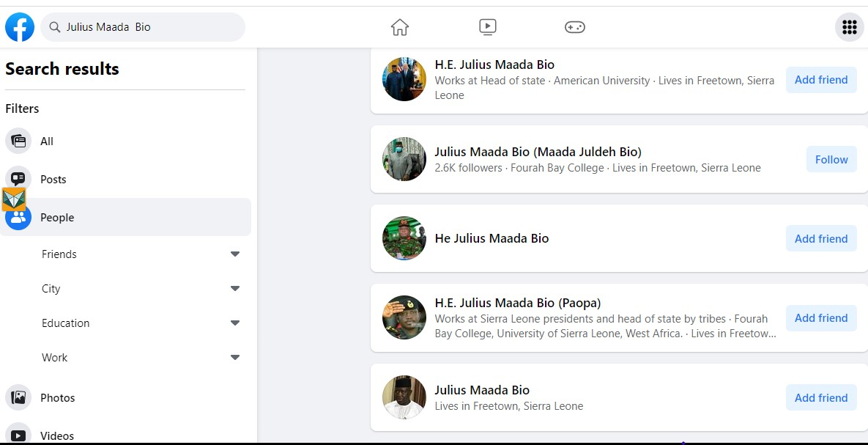This screenshot has width=868, height=445.
Task: Add H.E. Julius Maada Bio as friend
Action: (820, 80)
